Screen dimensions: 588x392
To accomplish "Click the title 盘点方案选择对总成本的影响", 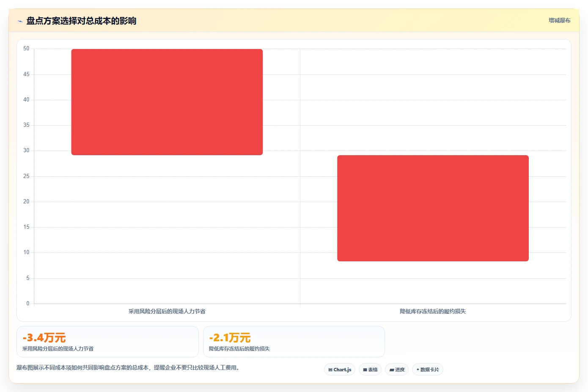I will click(x=81, y=21).
